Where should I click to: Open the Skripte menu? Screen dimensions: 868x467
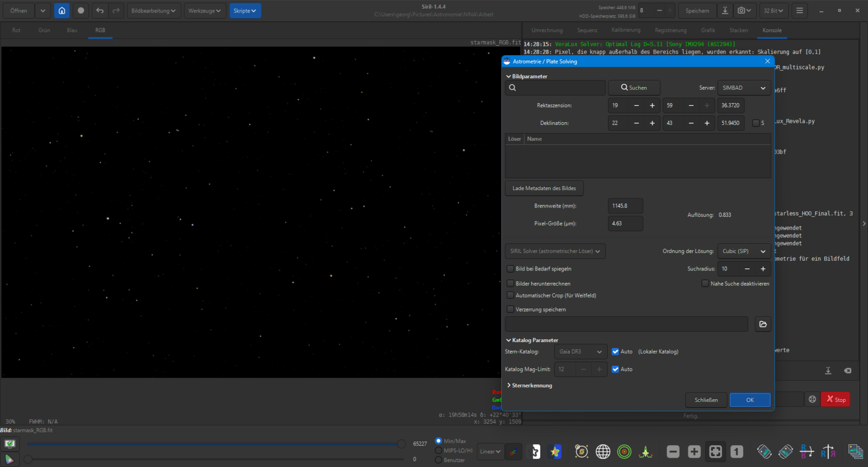(245, 11)
